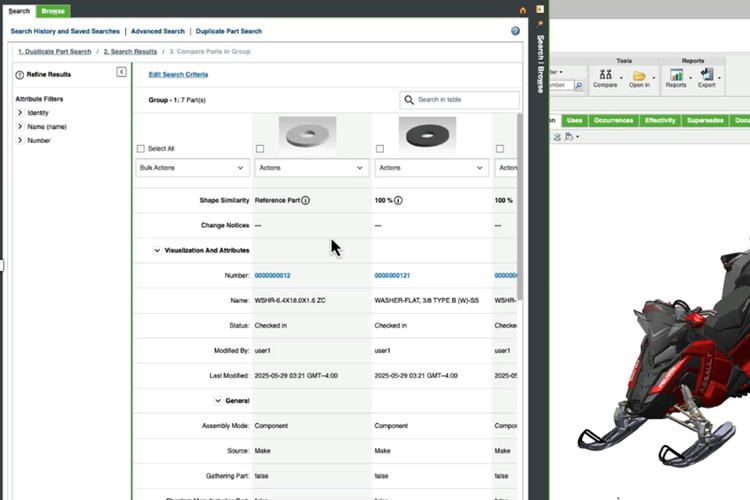Open the Occurrences tab
Viewport: 750px width, 500px height.
[612, 120]
